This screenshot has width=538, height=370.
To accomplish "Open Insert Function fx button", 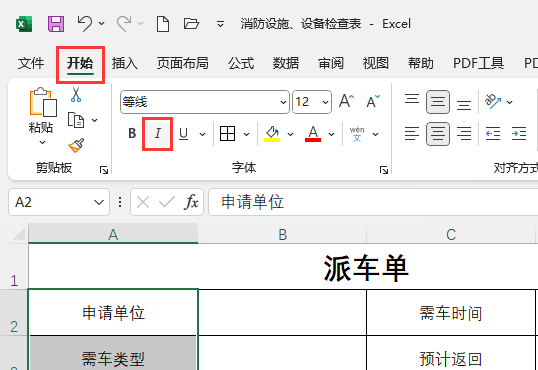I will (x=191, y=202).
